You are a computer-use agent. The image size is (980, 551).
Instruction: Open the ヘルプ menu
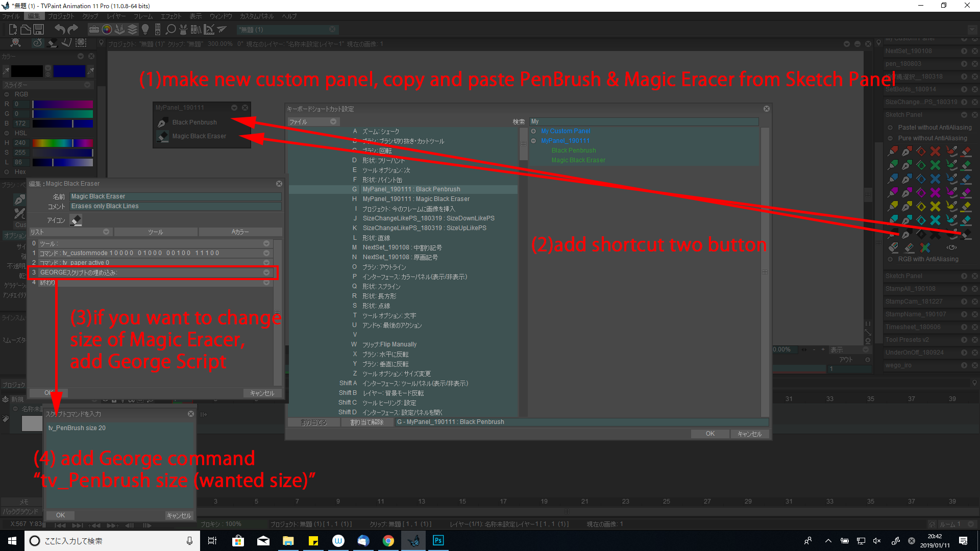pyautogui.click(x=289, y=16)
